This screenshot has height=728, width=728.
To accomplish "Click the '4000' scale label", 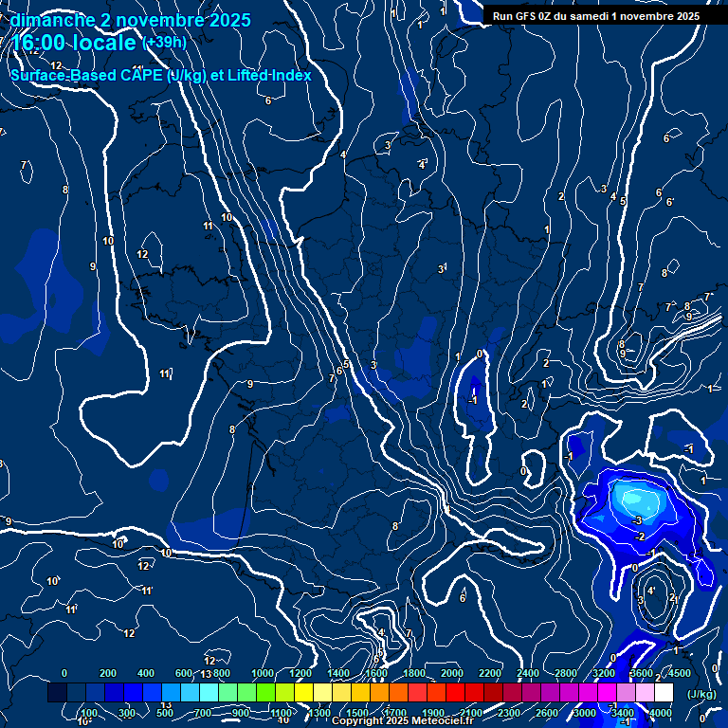I will click(x=660, y=713).
